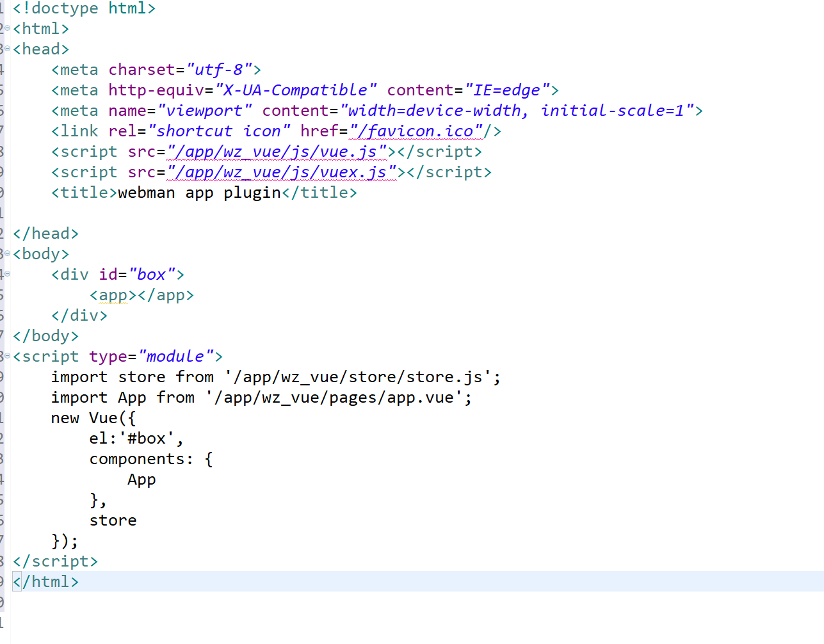This screenshot has width=824, height=644.
Task: Click the "components: {" line
Action: 151,459
